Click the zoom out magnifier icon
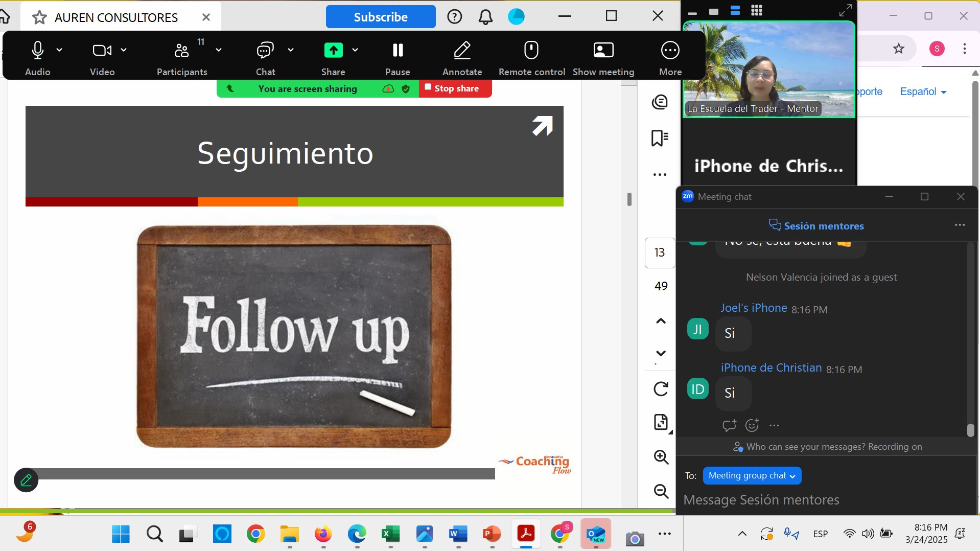Image resolution: width=980 pixels, height=551 pixels. tap(661, 491)
